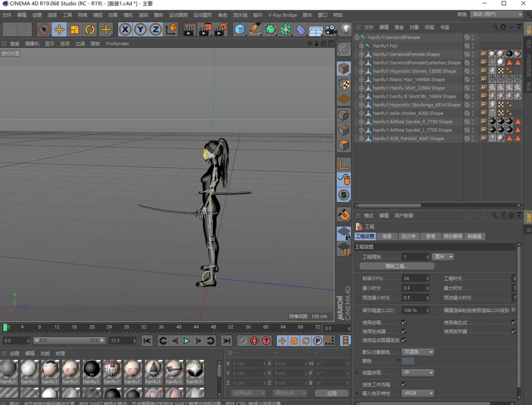The image size is (532, 405).
Task: Open render settings gear clapperboard icon
Action: [221, 29]
